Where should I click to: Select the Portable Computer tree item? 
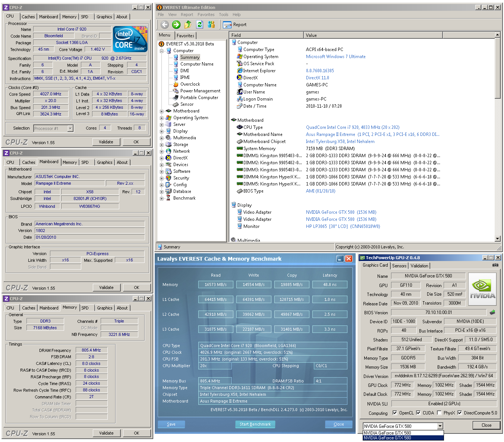199,98
